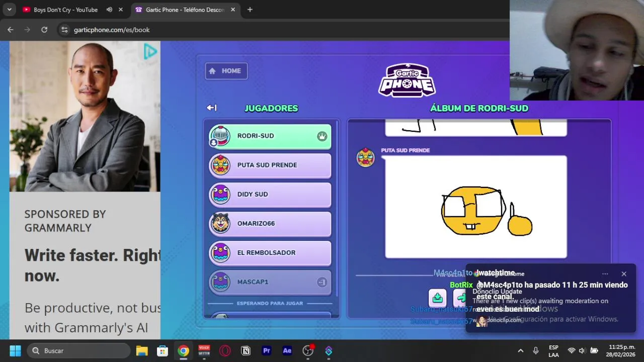Collapse the Jugadores panel using the back arrow
The width and height of the screenshot is (644, 362).
(212, 108)
